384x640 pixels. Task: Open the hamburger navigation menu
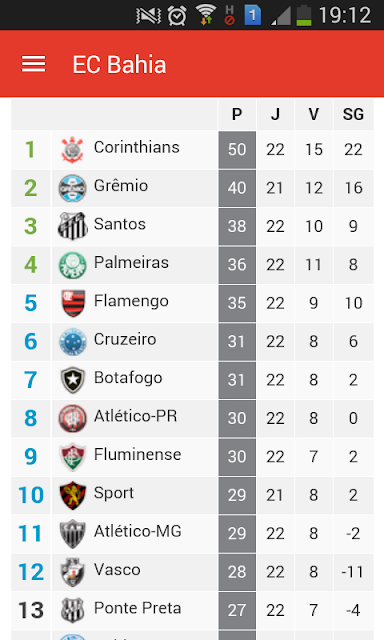pos(33,64)
